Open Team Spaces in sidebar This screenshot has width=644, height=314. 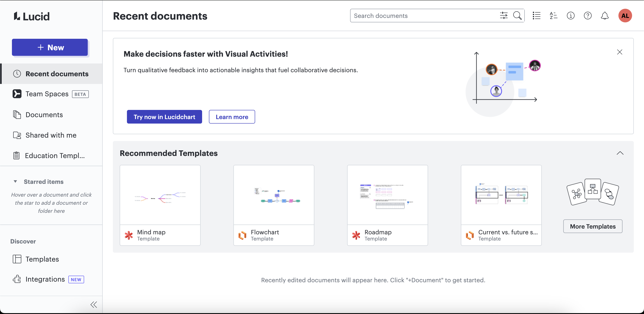(51, 94)
